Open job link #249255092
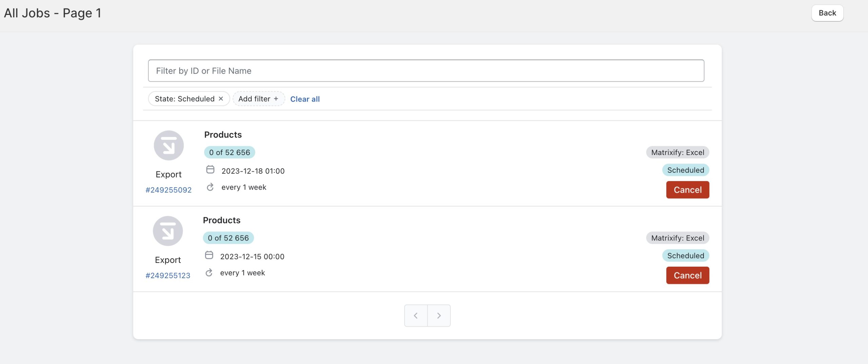Viewport: 868px width, 364px height. coord(169,190)
